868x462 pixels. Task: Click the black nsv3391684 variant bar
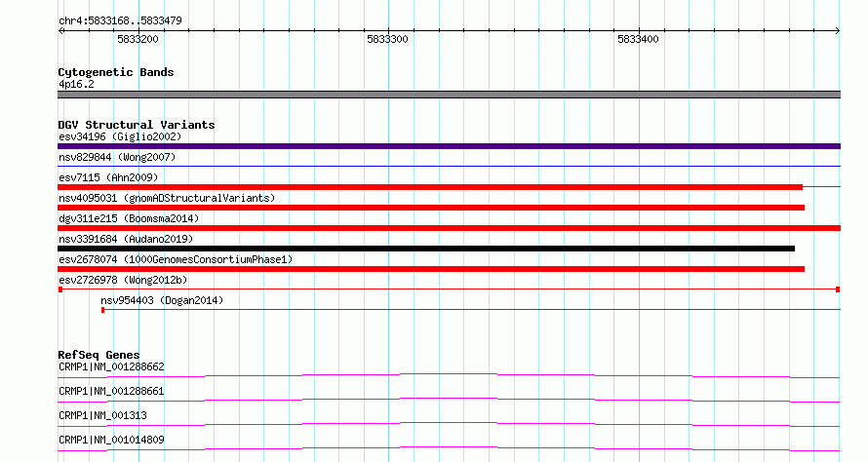tap(426, 249)
